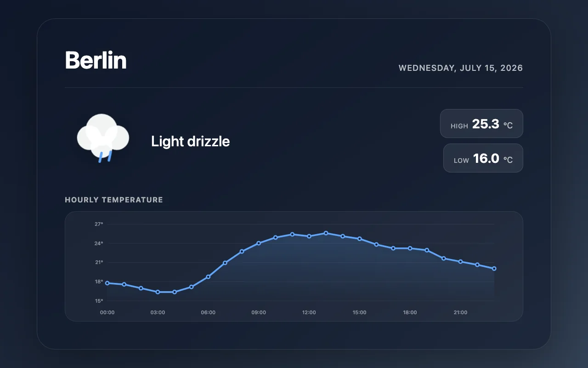The image size is (588, 368).
Task: Select the 00:00 data point on chart
Action: 107,283
